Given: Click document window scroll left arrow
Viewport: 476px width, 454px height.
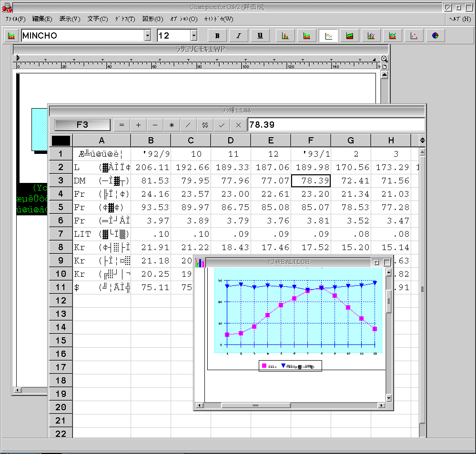Looking at the screenshot, I should coord(18,390).
